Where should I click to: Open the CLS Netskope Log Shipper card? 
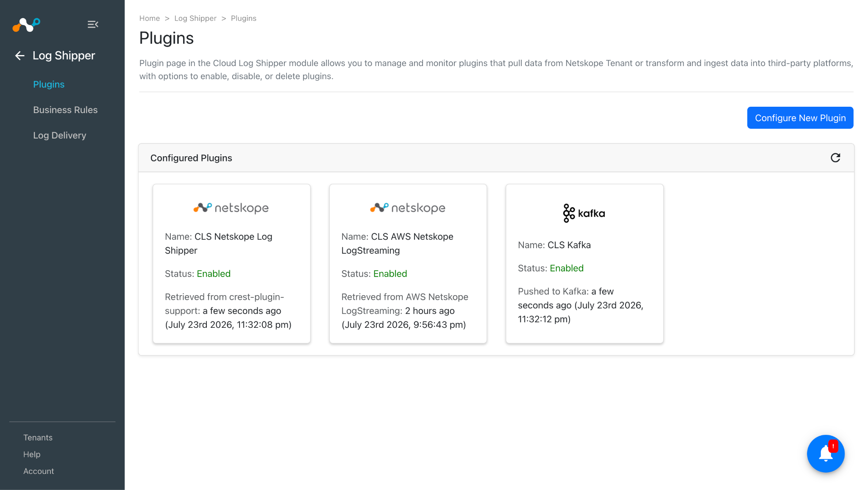[x=231, y=263]
